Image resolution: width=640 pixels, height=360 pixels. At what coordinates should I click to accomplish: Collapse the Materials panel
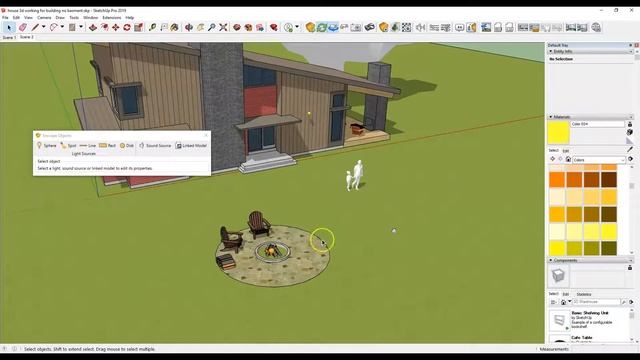pos(551,117)
